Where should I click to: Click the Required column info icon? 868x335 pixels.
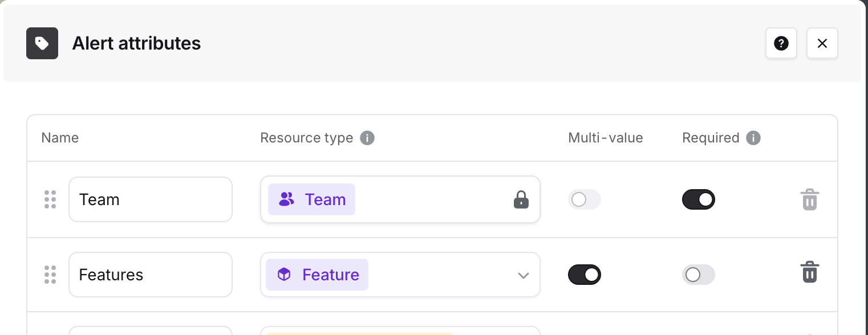click(x=753, y=138)
